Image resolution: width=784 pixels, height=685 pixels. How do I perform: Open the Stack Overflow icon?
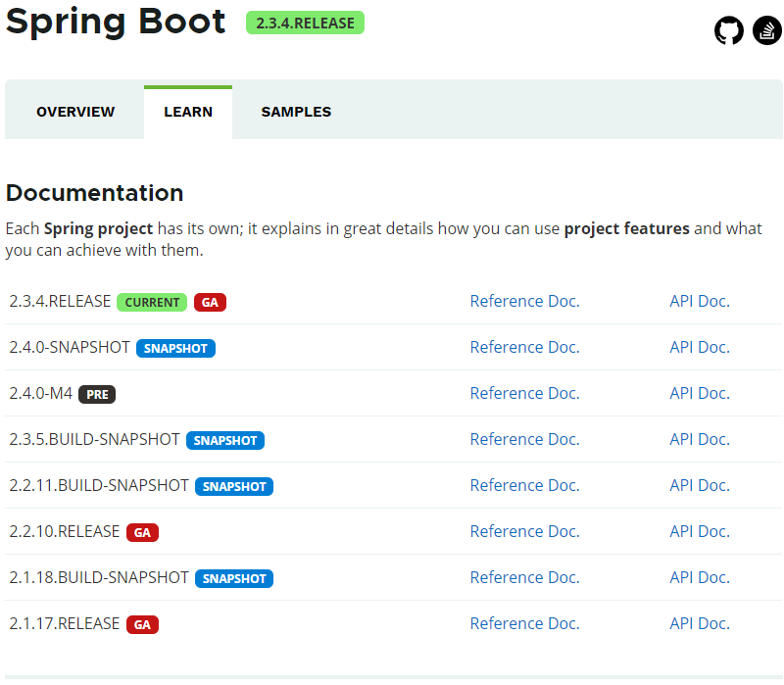[x=767, y=30]
